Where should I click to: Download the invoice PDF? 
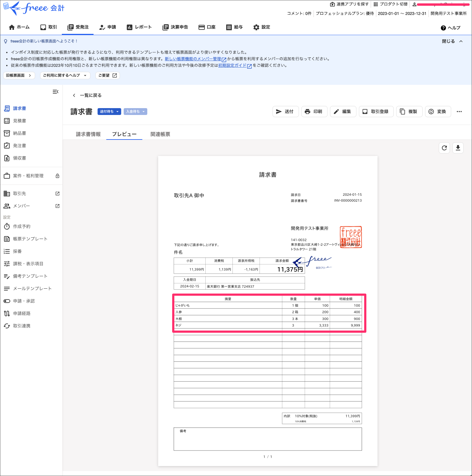tap(458, 148)
